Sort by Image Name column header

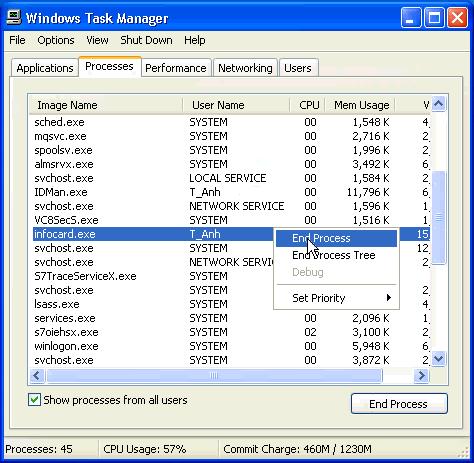click(x=106, y=105)
